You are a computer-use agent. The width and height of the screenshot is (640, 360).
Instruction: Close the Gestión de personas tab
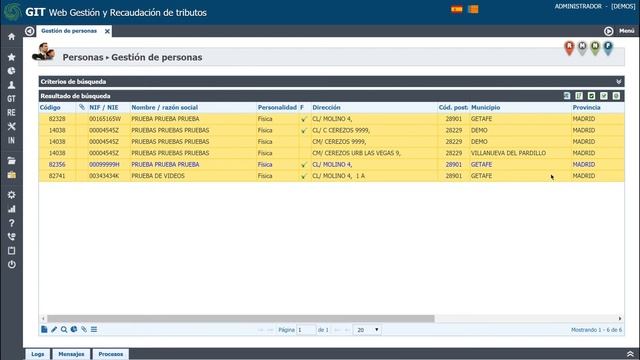click(x=107, y=31)
